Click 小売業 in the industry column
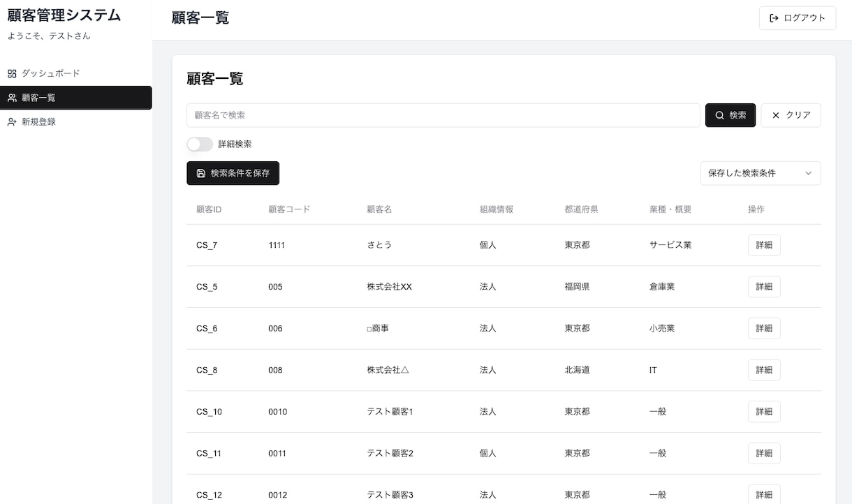852x504 pixels. tap(662, 328)
